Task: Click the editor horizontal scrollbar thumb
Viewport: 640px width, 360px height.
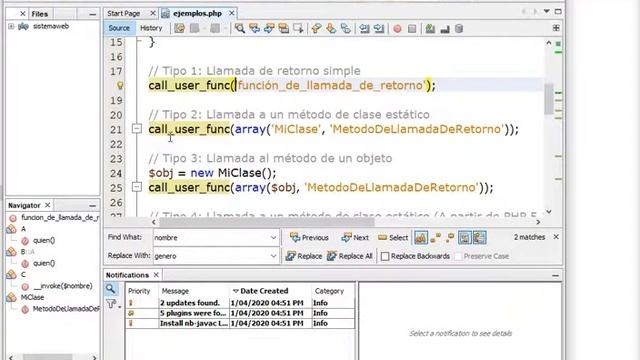Action: pyautogui.click(x=267, y=222)
